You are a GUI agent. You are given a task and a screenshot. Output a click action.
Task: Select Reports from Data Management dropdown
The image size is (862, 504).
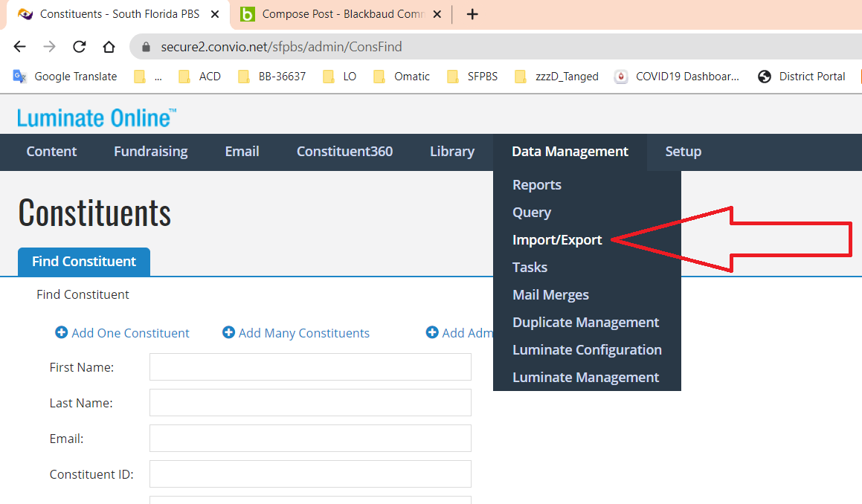[x=537, y=184]
